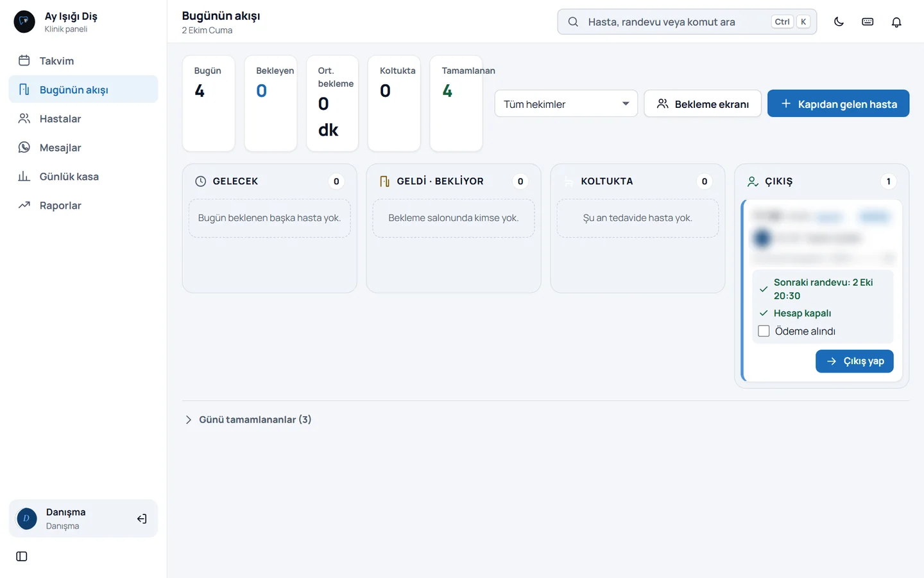924x578 pixels.
Task: Open the Tüm hekimler dropdown
Action: click(566, 104)
